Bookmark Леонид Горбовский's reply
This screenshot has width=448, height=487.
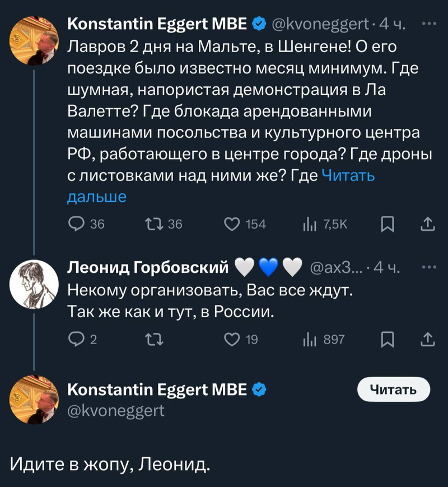tap(386, 339)
